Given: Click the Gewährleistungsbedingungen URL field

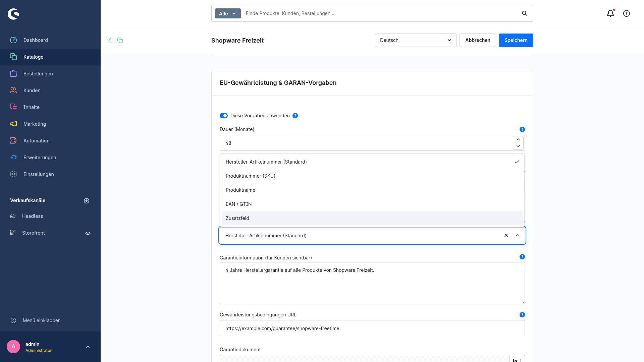Looking at the screenshot, I should click(372, 328).
